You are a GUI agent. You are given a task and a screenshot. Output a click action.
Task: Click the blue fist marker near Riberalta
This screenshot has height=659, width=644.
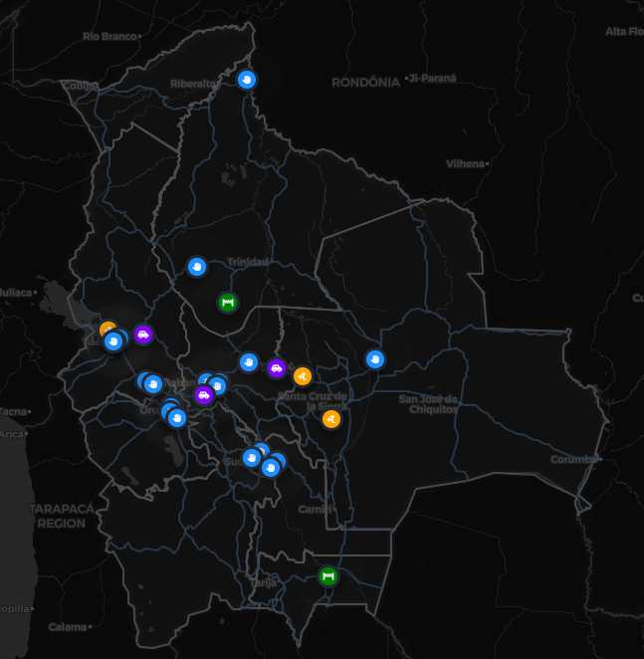247,80
